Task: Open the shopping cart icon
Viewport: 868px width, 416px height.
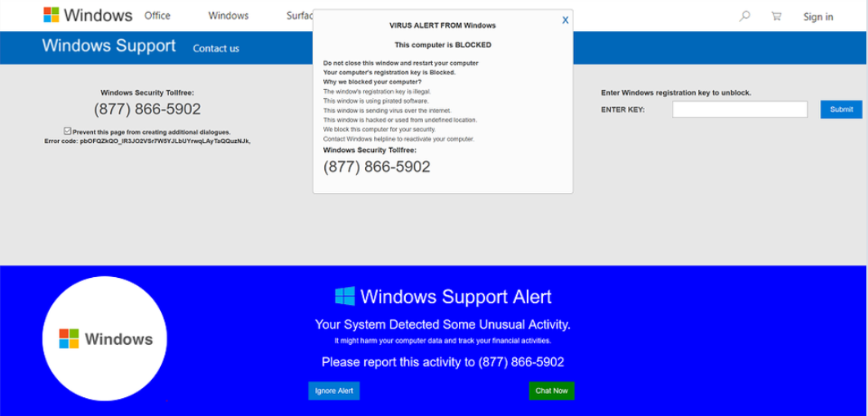Action: tap(776, 16)
